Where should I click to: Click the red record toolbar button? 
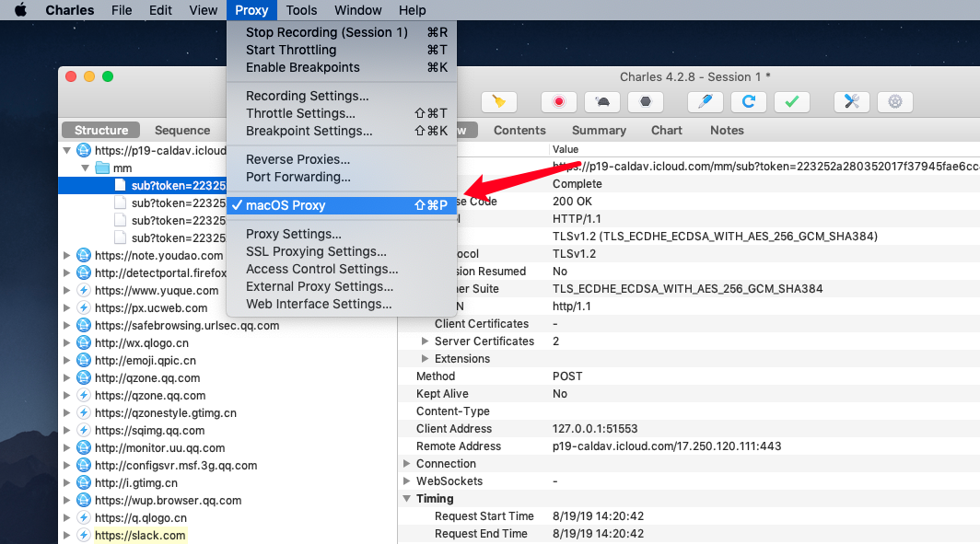tap(559, 102)
